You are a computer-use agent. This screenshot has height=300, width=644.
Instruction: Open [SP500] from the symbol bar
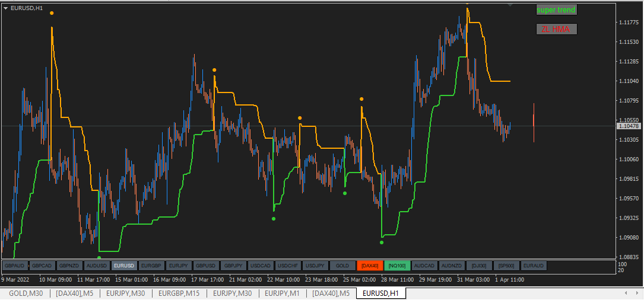click(506, 266)
